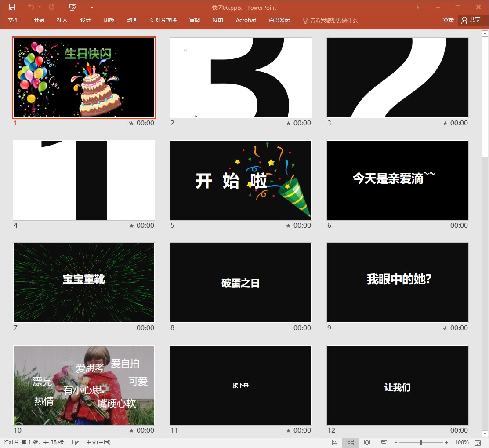Click the 共享 share button
Screen dimensions: 489x448
pos(471,20)
